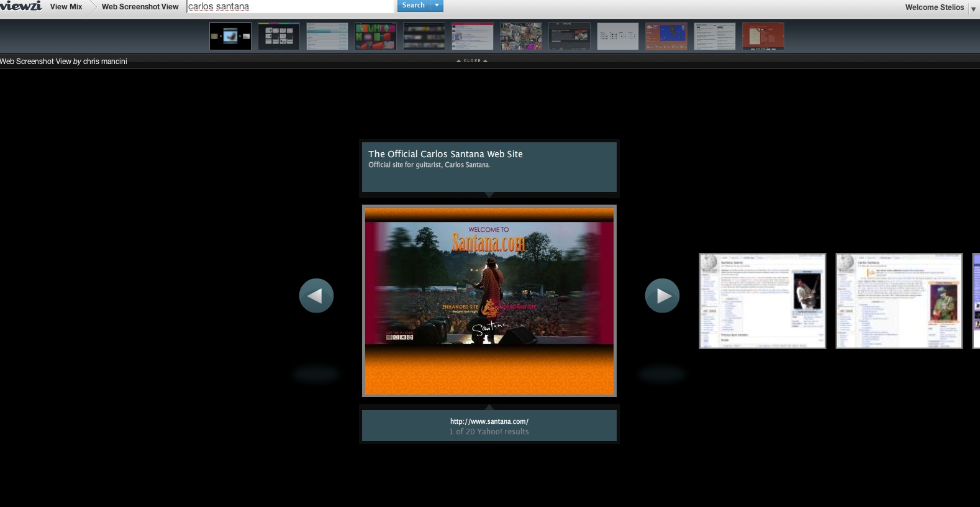Select the photo collage view thumbnail

click(x=521, y=36)
